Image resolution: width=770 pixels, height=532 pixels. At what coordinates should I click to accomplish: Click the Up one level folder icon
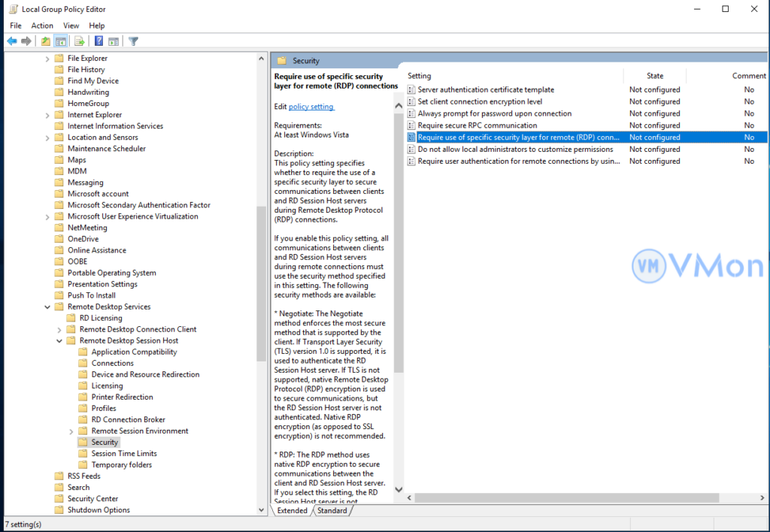(46, 41)
